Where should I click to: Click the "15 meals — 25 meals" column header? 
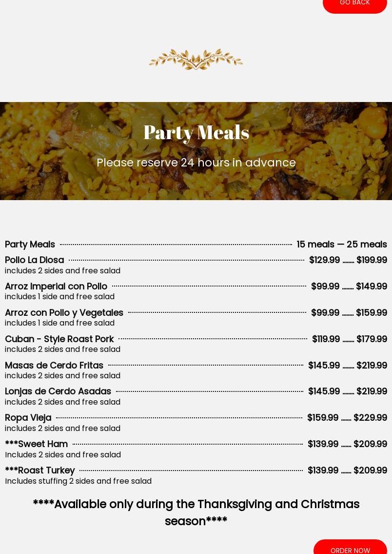(342, 245)
